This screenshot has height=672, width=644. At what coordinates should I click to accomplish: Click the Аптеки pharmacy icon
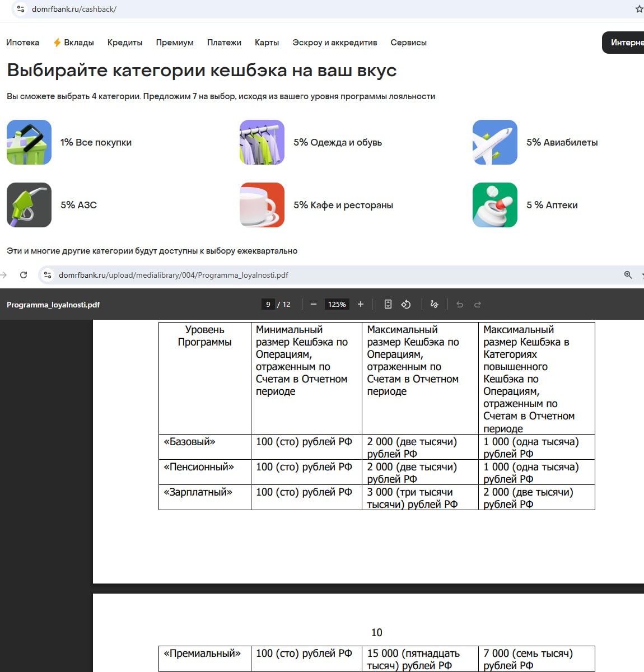(494, 205)
